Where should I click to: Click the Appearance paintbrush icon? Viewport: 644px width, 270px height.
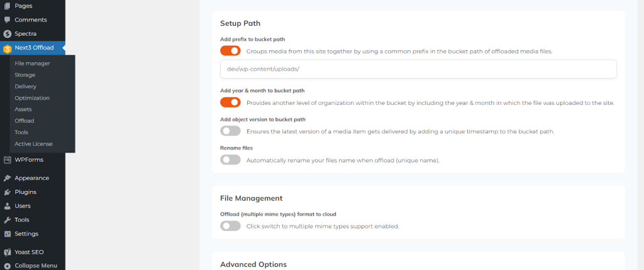(7, 178)
